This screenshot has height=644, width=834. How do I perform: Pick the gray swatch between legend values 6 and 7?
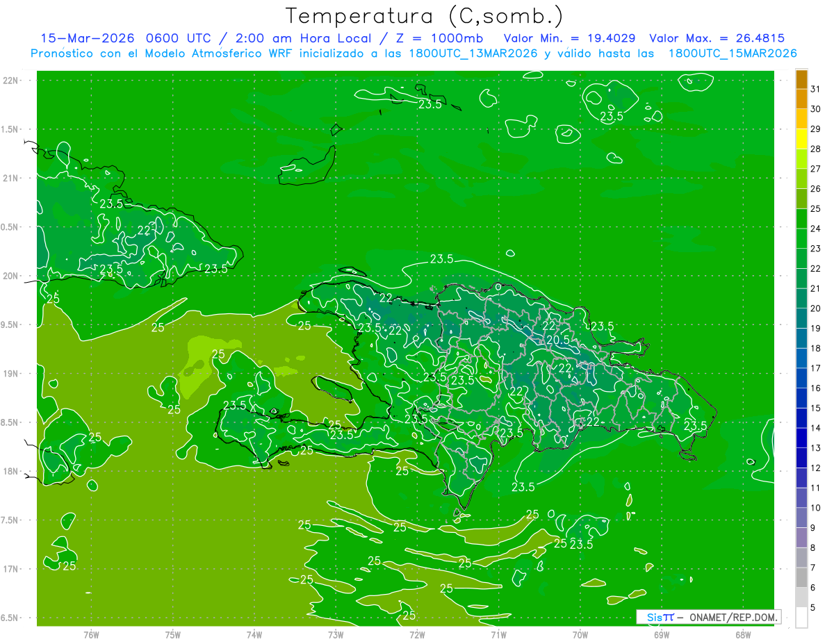click(801, 578)
